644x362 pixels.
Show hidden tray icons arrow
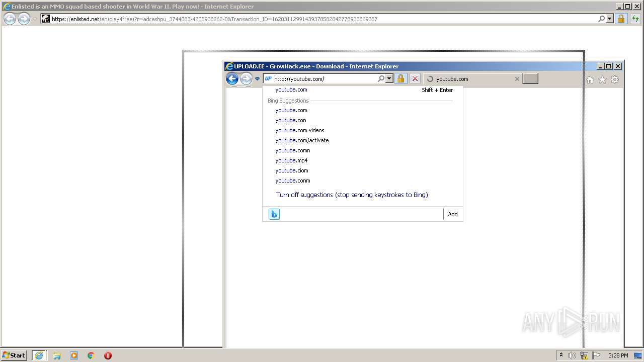click(x=561, y=355)
